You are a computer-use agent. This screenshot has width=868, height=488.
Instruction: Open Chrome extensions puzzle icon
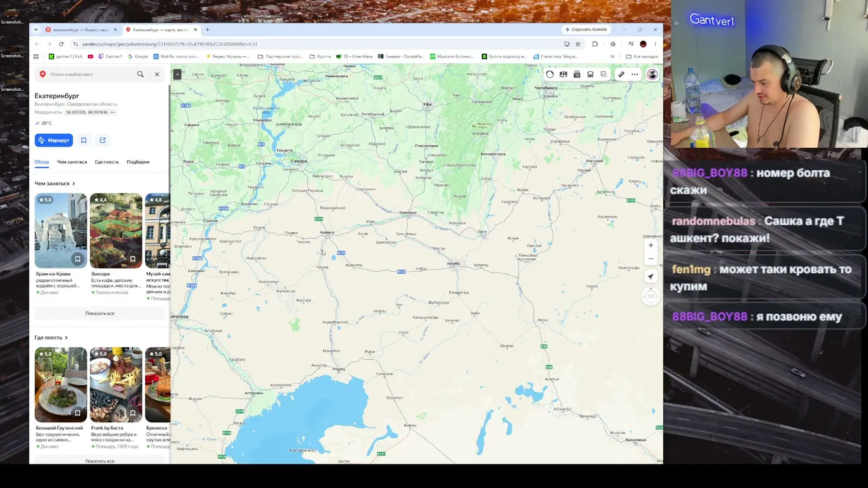(595, 44)
